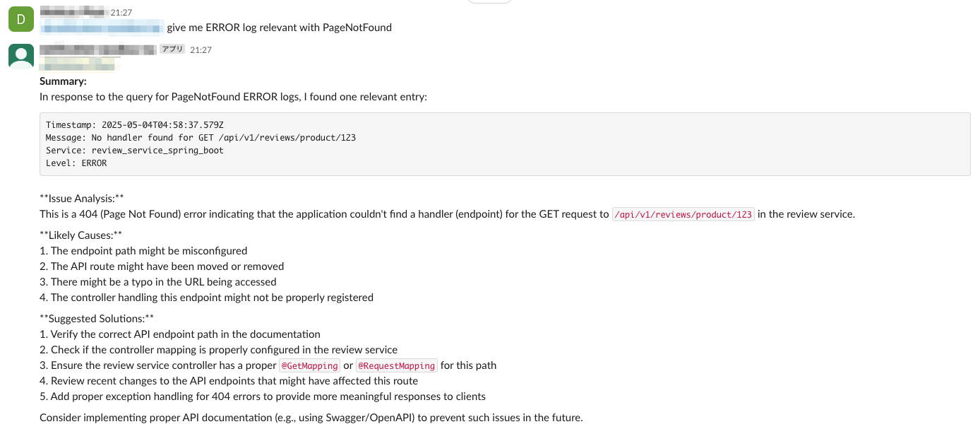Select the @RequestMapping inline code snippet
The height and width of the screenshot is (429, 980).
396,365
